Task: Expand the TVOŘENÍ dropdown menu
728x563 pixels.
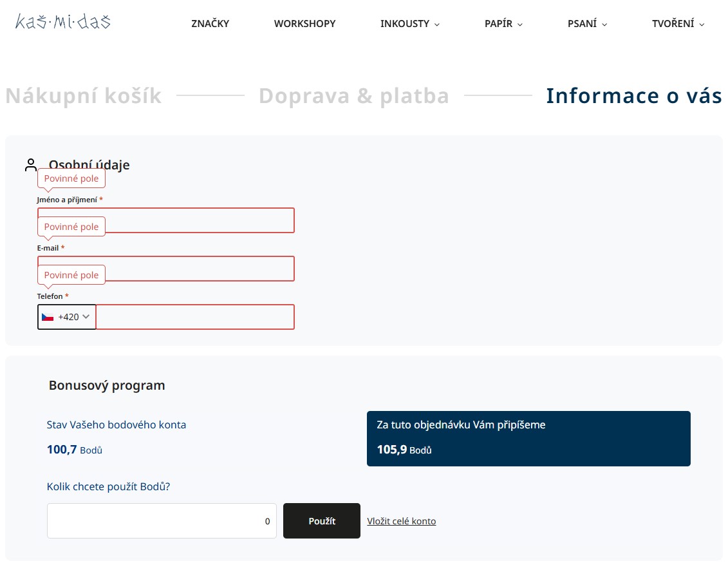Action: point(678,24)
